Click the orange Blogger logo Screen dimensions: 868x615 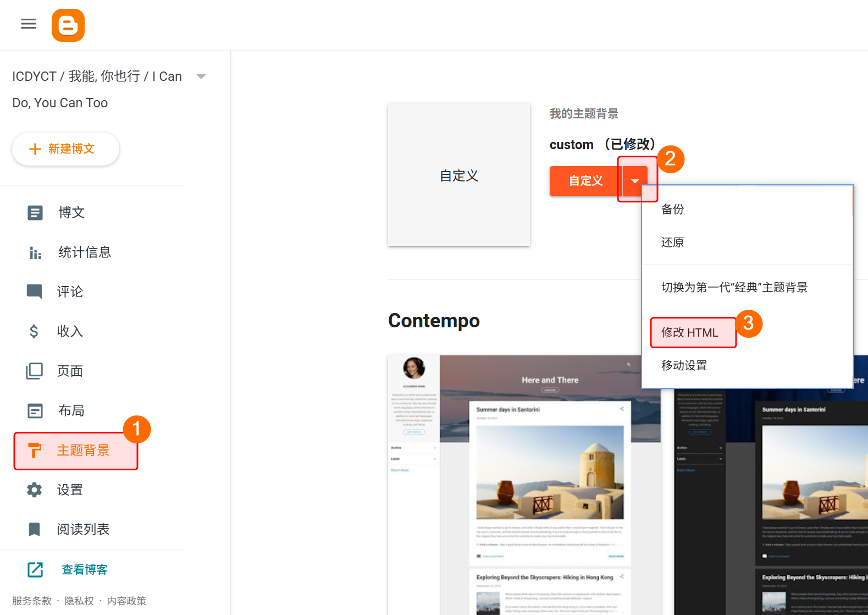coord(68,25)
